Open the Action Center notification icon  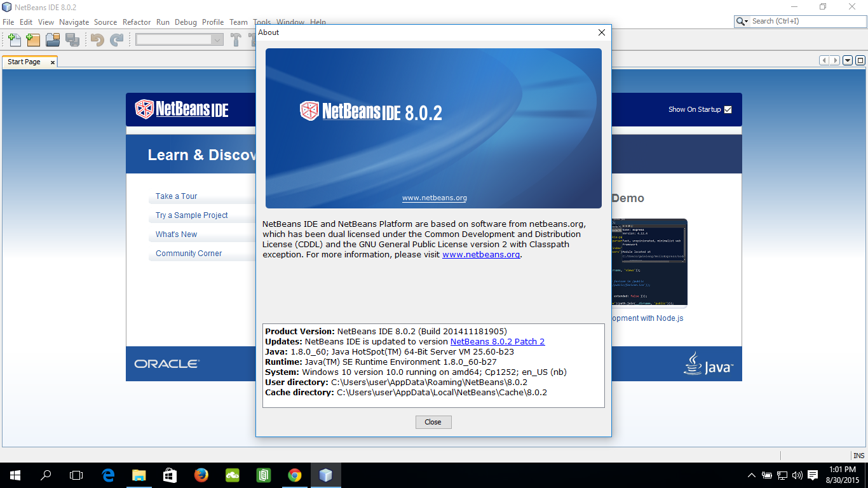point(813,475)
